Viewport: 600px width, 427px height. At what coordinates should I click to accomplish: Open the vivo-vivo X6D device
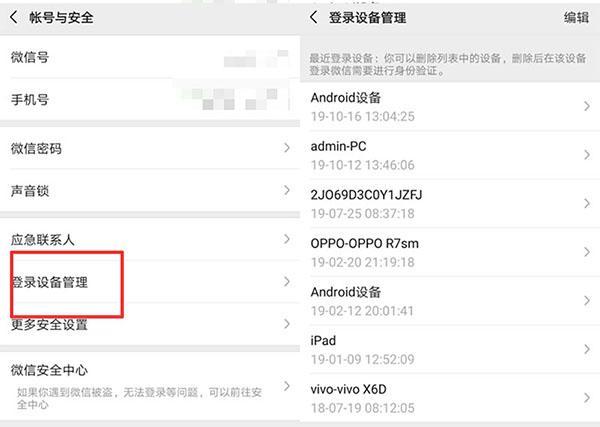450,398
